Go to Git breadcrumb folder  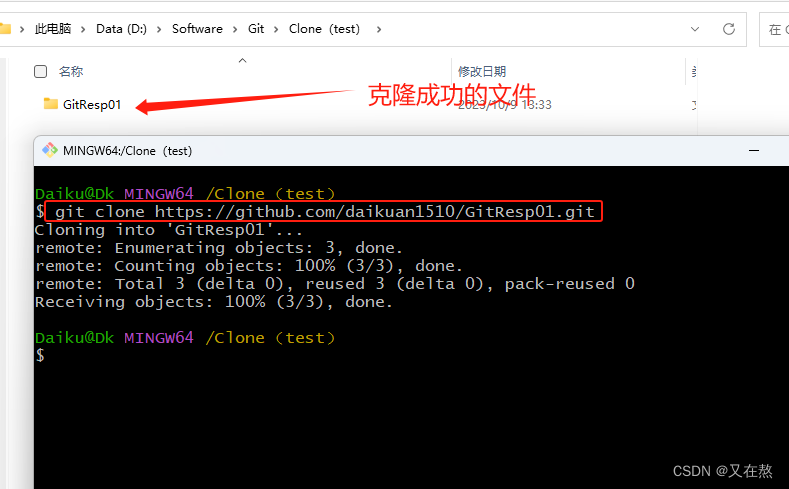coord(256,29)
